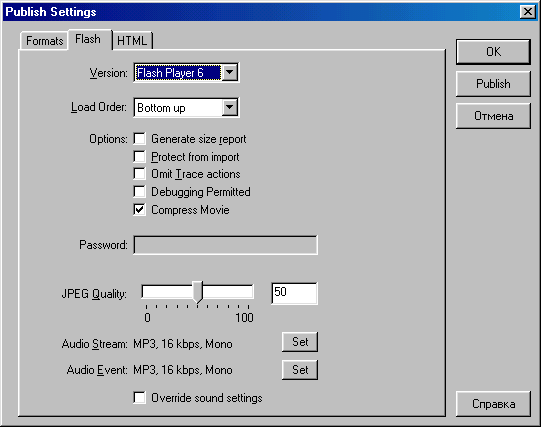
Task: Enable Generate size report checkbox
Action: [x=140, y=139]
